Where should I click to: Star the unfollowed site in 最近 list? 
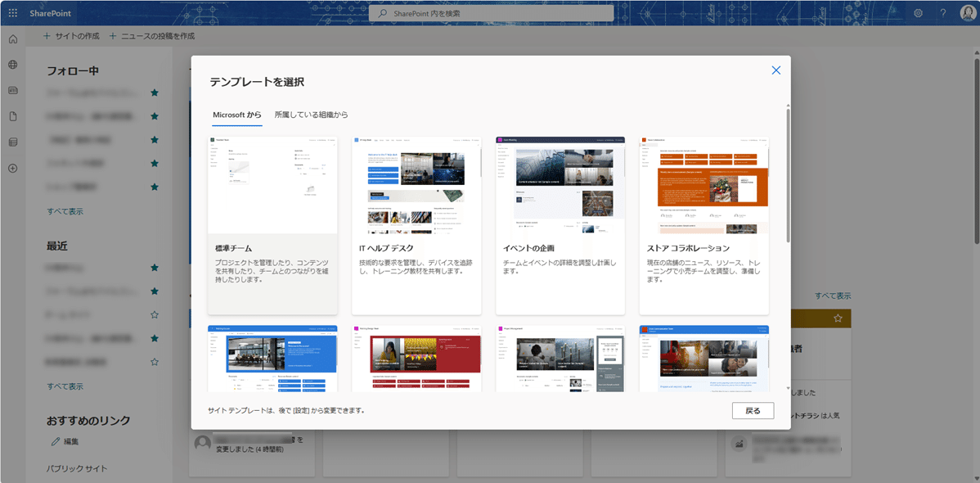(154, 314)
